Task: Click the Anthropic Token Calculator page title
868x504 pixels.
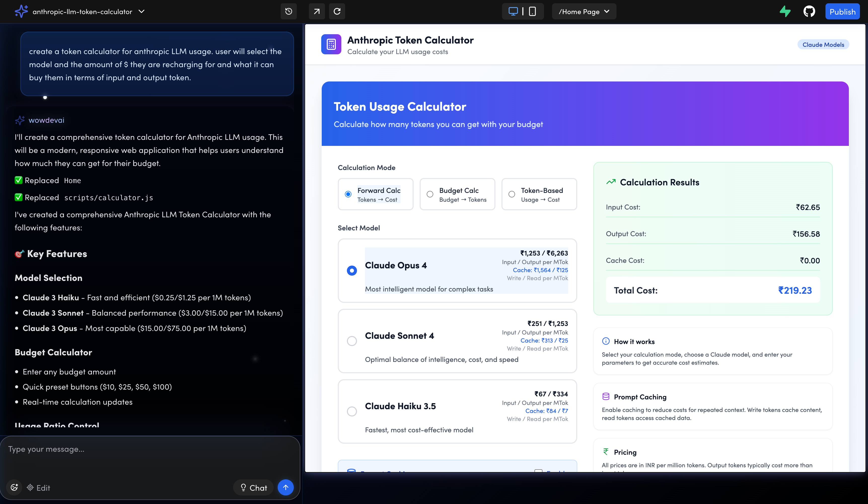Action: [x=410, y=40]
